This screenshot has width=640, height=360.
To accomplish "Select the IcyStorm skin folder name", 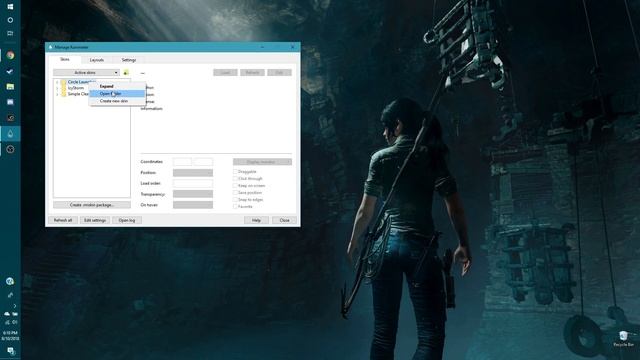I will (x=76, y=88).
